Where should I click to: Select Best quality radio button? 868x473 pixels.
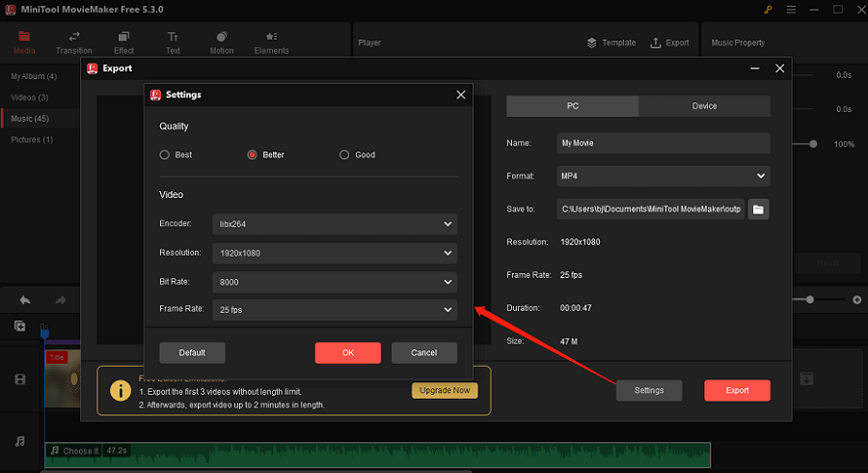(x=164, y=154)
